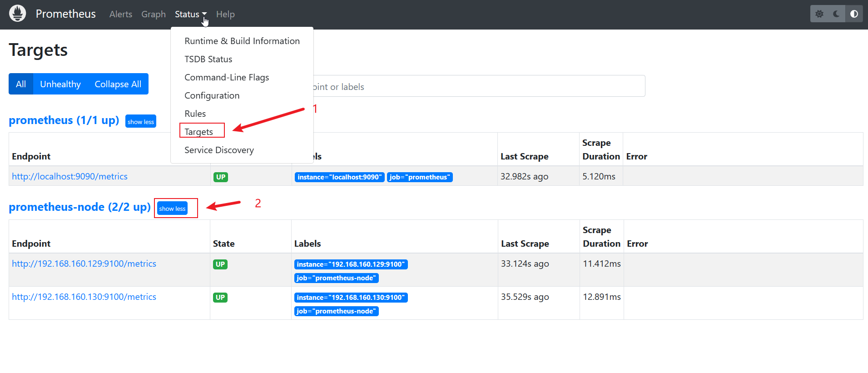The image size is (868, 373).
Task: Open http://localhost:9090/metrics endpoint
Action: coord(70,176)
